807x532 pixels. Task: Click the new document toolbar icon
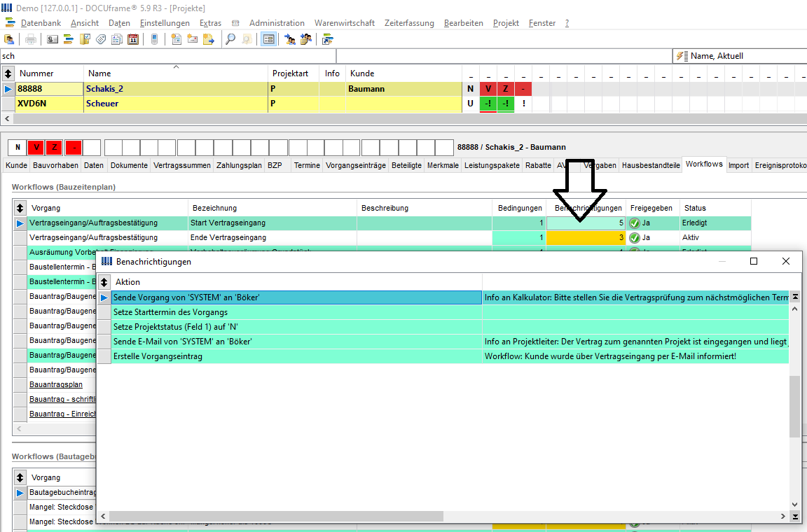[x=176, y=39]
